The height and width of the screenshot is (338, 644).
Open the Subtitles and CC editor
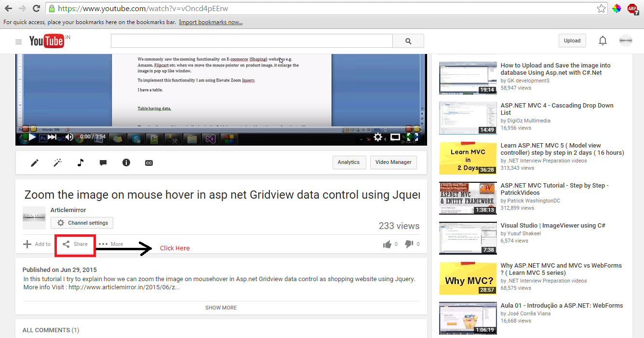tap(148, 163)
